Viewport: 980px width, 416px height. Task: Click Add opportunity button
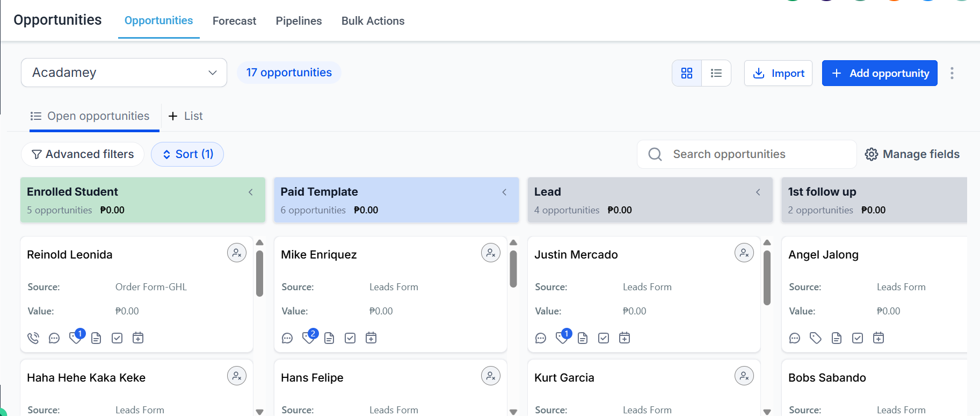tap(880, 73)
